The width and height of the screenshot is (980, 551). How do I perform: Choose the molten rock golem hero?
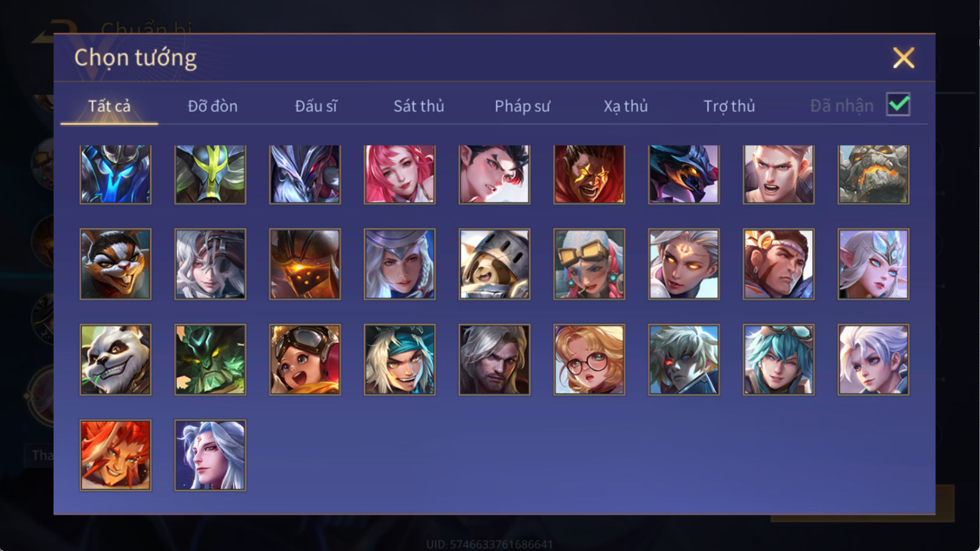(873, 174)
